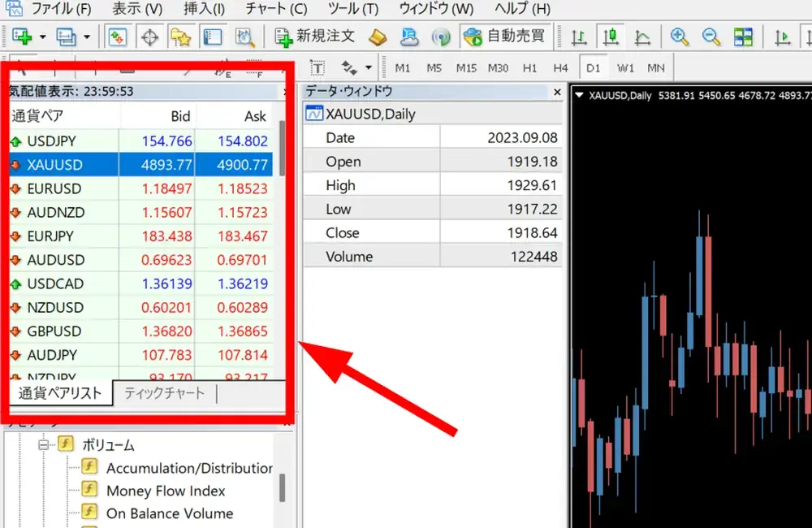
Task: Click the 新規注文 new order button
Action: click(315, 37)
